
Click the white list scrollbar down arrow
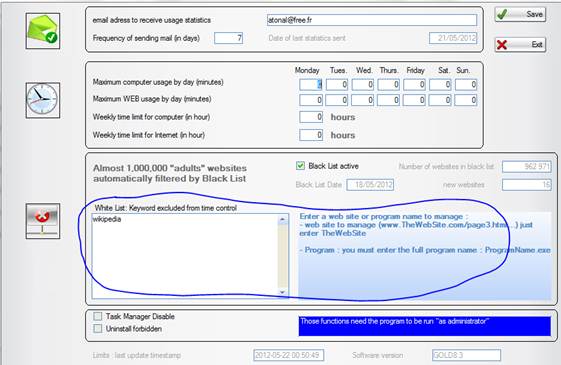283,292
